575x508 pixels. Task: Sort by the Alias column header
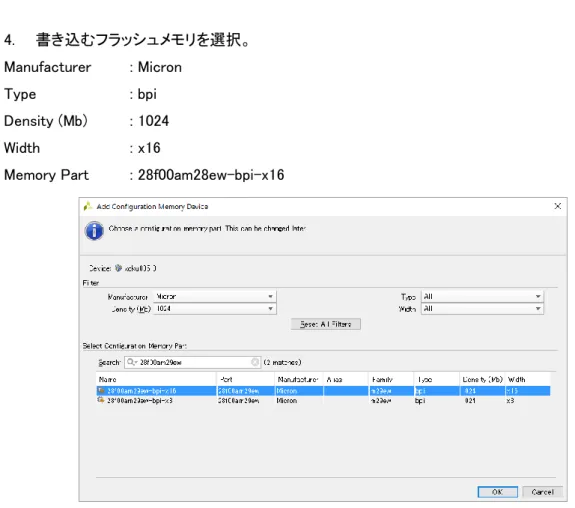(x=346, y=380)
